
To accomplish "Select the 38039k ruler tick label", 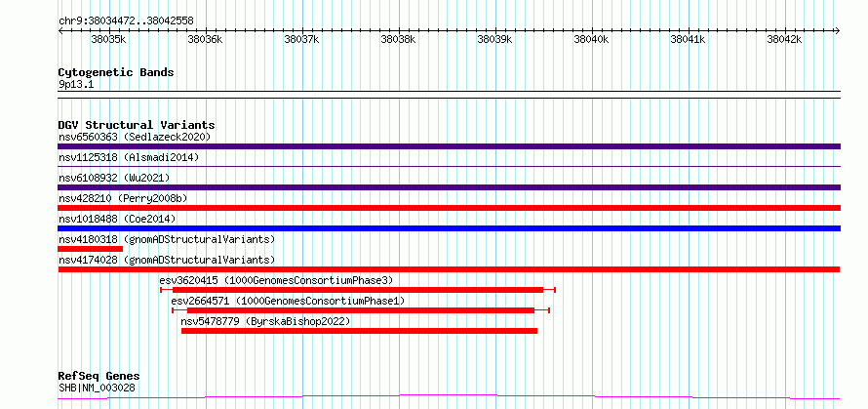I will pyautogui.click(x=494, y=39).
